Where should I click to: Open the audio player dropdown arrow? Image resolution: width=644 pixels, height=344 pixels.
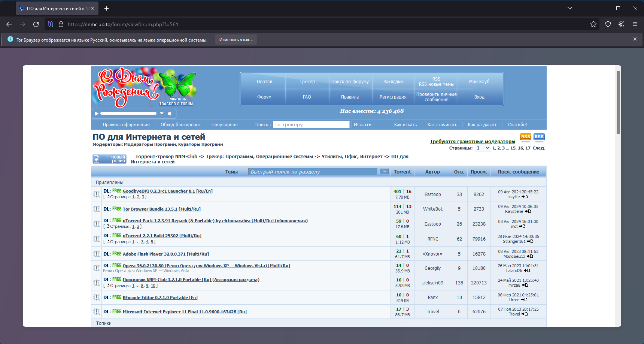click(x=162, y=113)
